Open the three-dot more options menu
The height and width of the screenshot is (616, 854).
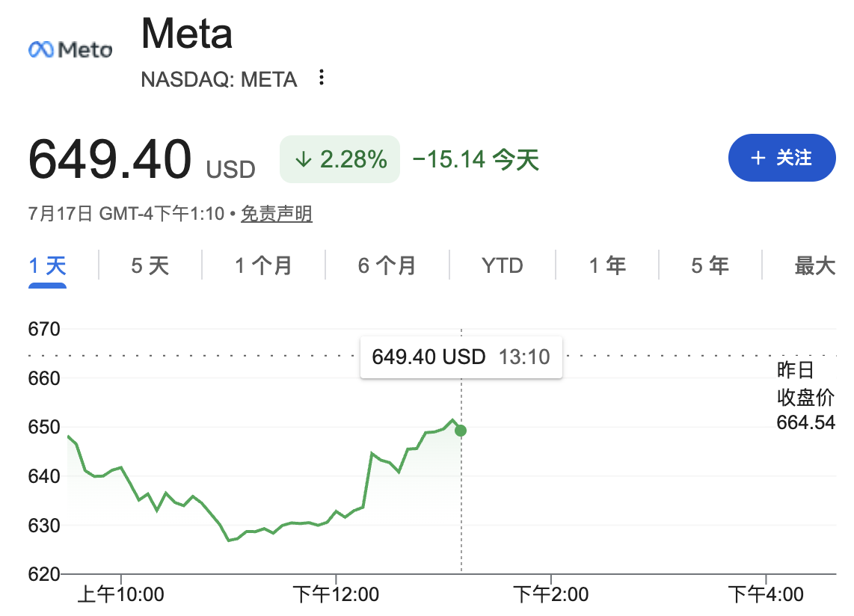point(322,77)
